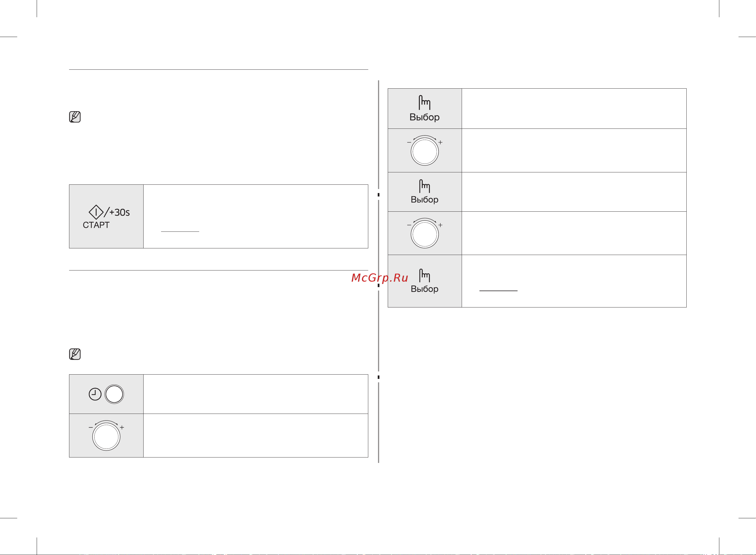Click the McGrp.Ru watermark text

(x=380, y=278)
